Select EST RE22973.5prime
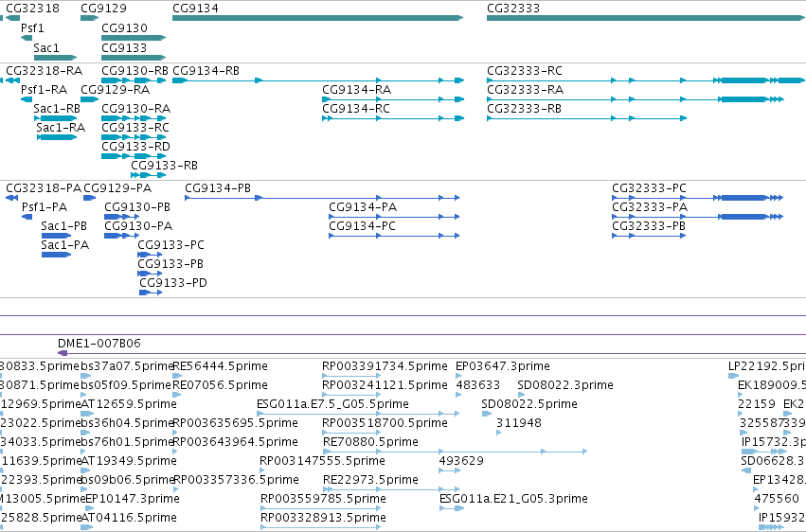 click(x=391, y=490)
